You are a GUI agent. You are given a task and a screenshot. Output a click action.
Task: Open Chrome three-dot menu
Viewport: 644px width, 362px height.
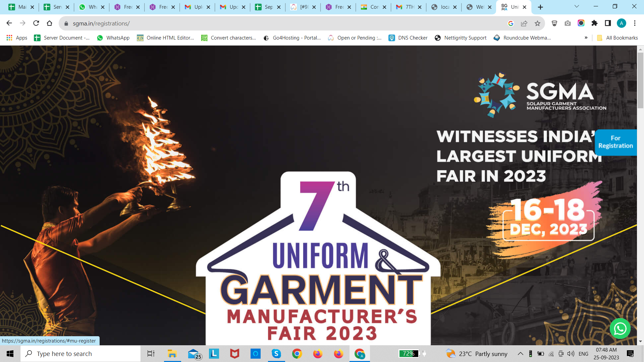pos(635,23)
